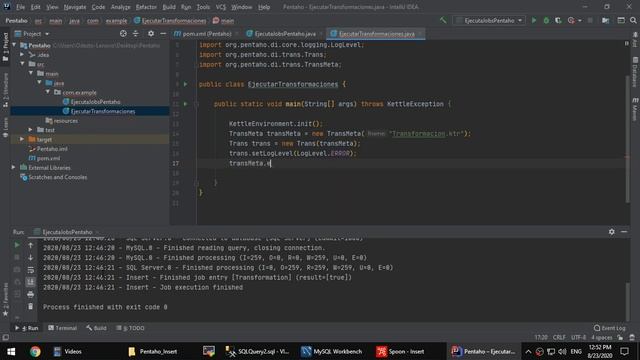Collapse the com.example package
Image resolution: width=640 pixels, height=360 pixels.
(x=48, y=92)
